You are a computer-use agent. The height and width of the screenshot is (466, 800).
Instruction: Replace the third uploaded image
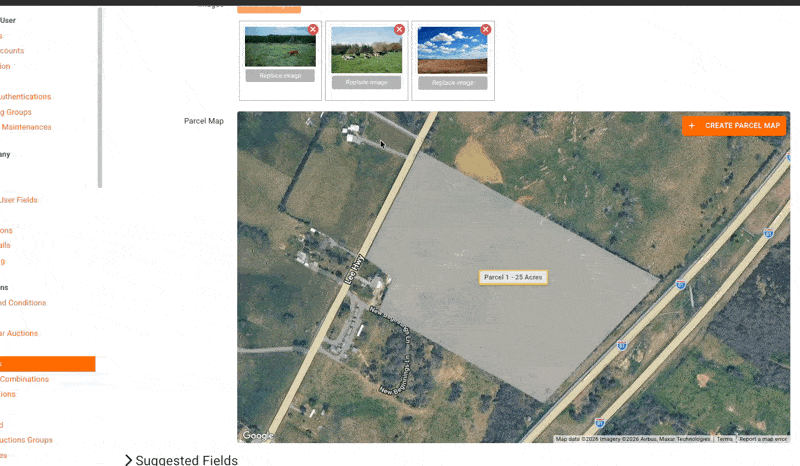pos(452,83)
